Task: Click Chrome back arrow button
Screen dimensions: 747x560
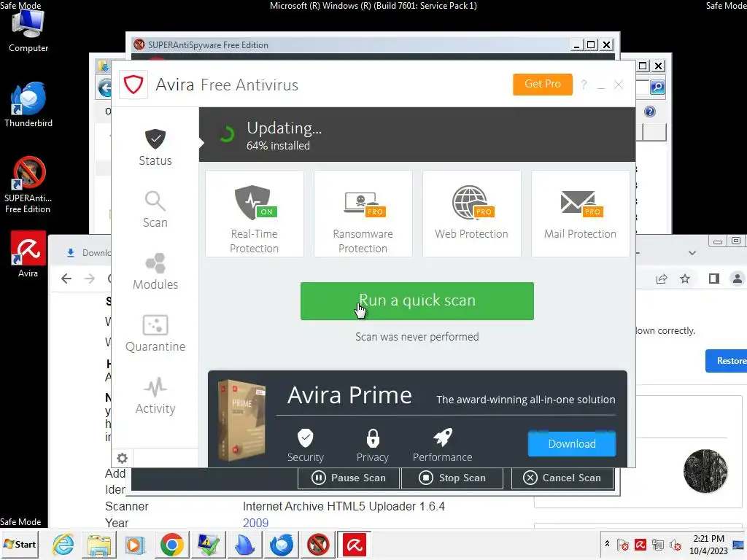Action: tap(66, 279)
